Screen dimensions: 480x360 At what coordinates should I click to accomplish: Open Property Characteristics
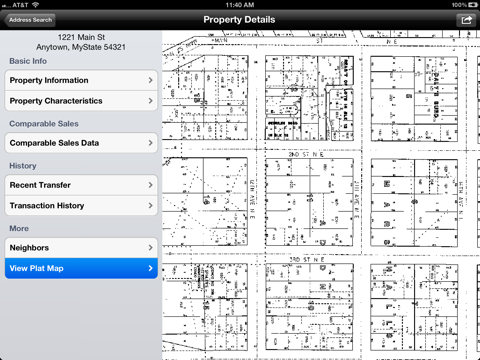(x=81, y=101)
